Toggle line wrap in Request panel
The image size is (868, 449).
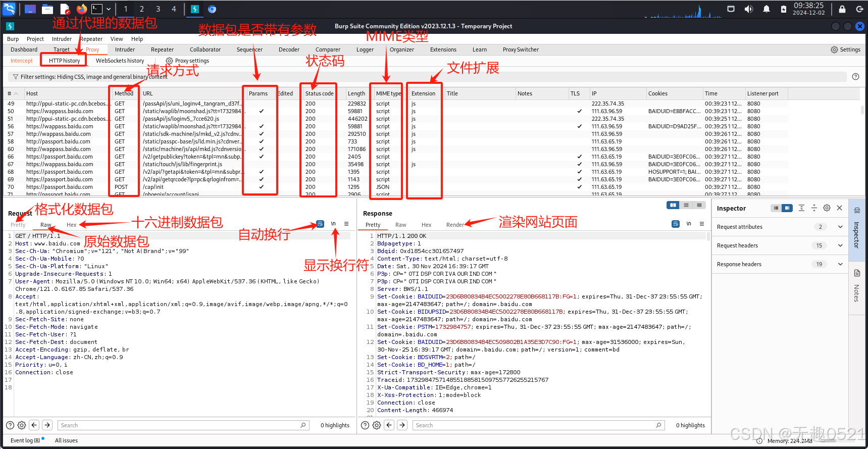[320, 224]
